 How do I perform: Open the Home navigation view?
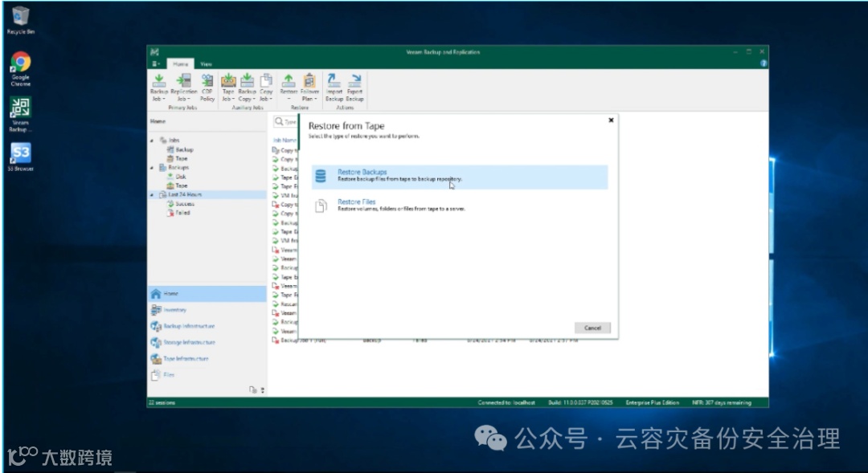[x=207, y=294]
